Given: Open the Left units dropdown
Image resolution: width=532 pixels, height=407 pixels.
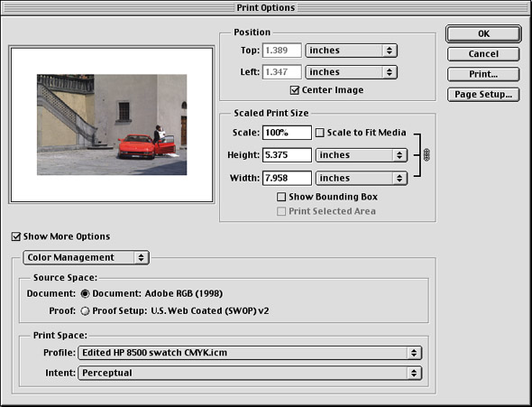Looking at the screenshot, I should [351, 72].
